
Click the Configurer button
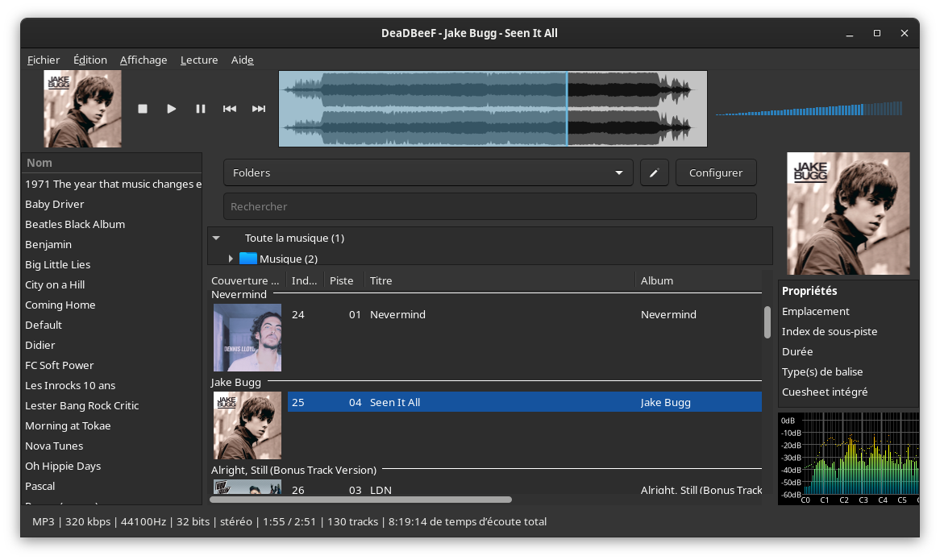(716, 172)
